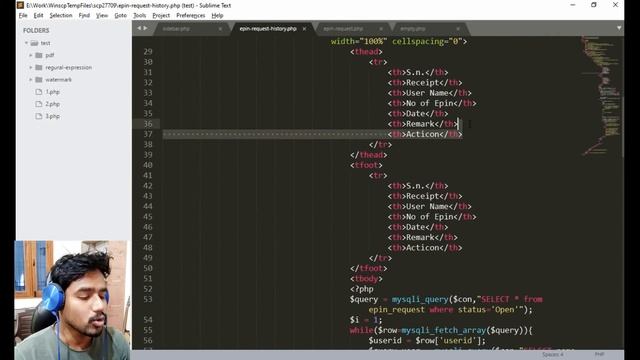Place cursor in Receipt header on line 32
Viewport: 640px width, 360px height.
422,82
